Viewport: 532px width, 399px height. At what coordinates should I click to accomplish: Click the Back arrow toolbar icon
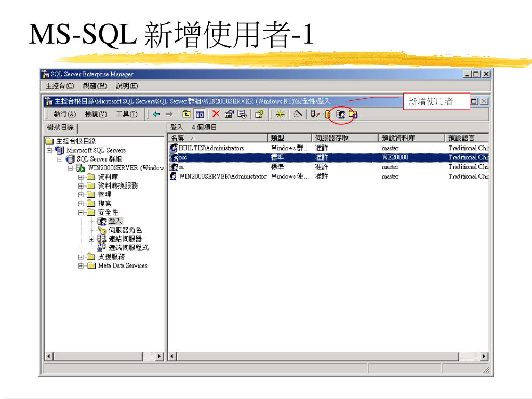156,114
